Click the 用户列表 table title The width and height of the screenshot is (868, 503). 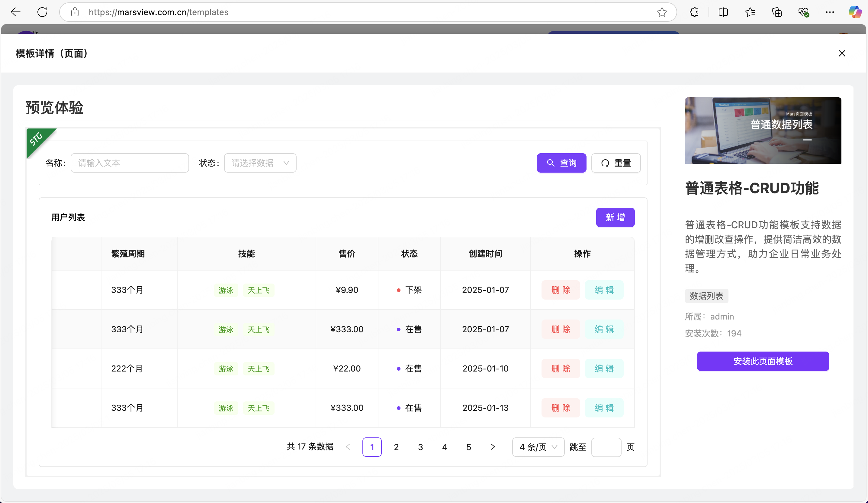pyautogui.click(x=68, y=217)
